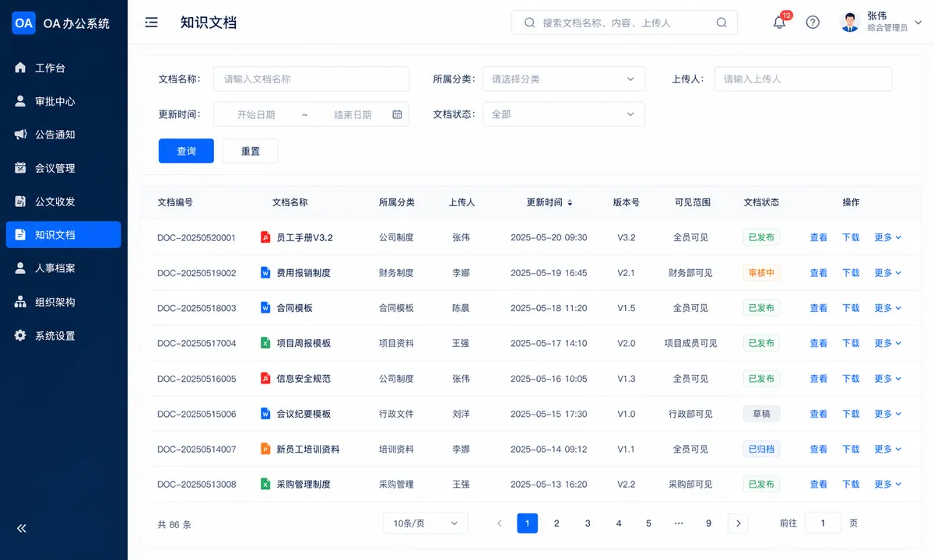This screenshot has height=560, width=934.
Task: Click the 重置 button
Action: pos(251,151)
